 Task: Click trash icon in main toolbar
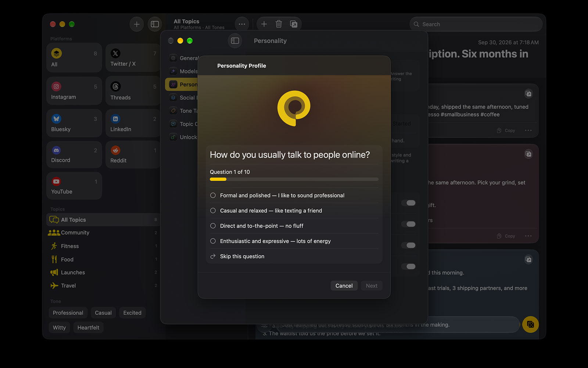279,24
